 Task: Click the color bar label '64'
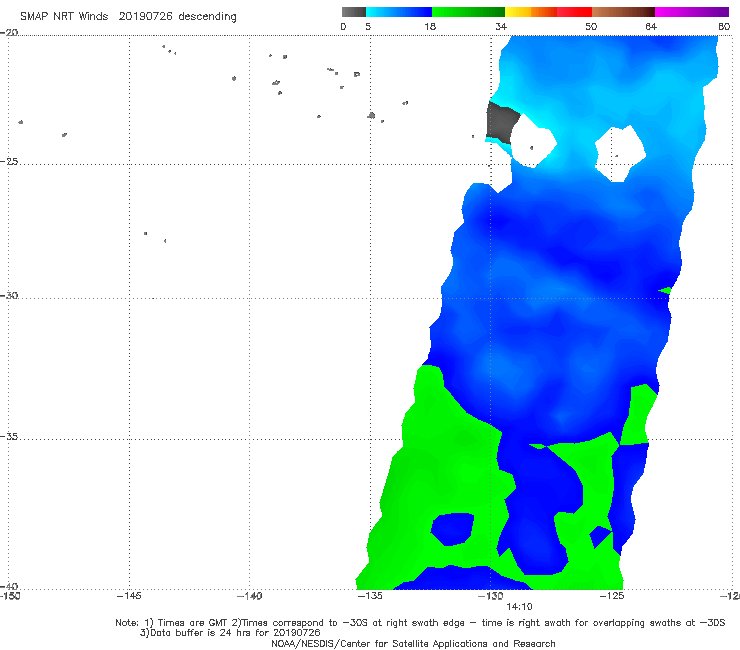click(x=651, y=26)
